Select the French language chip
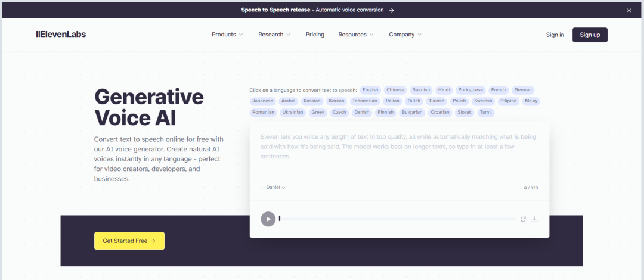 (x=499, y=90)
